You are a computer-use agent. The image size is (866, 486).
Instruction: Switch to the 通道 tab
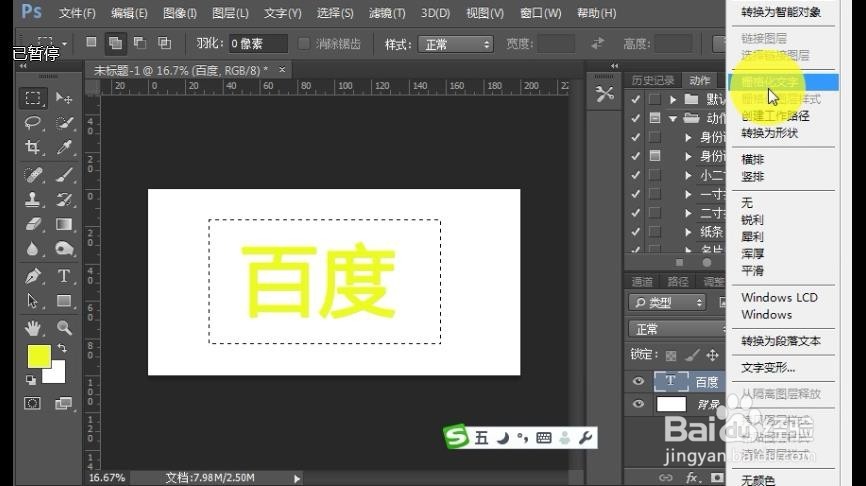642,282
